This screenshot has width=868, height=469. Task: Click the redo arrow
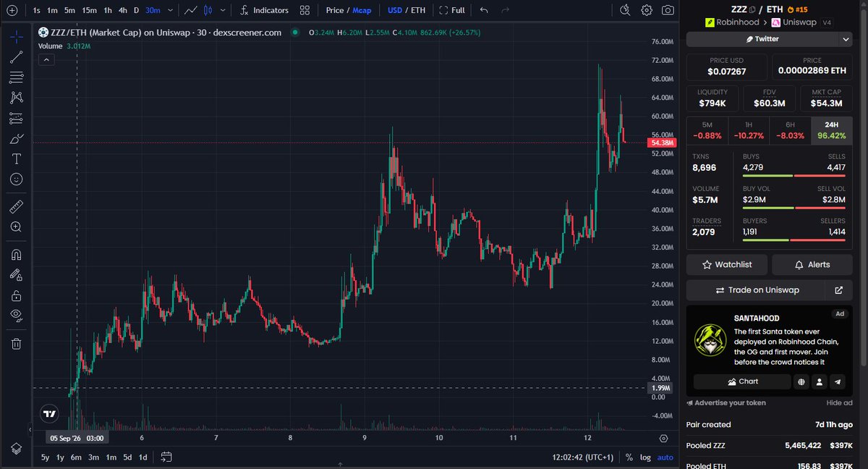click(505, 10)
